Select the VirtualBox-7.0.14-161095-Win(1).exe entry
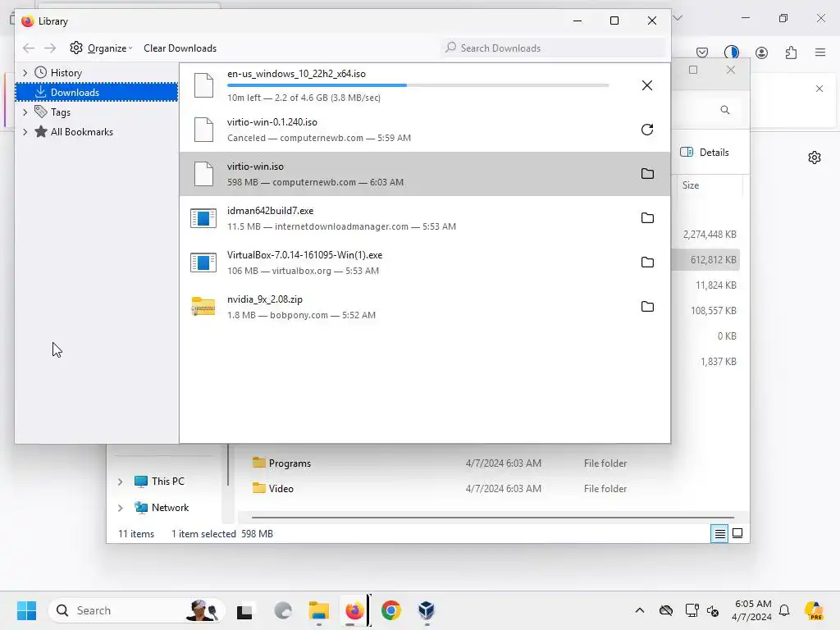Image resolution: width=840 pixels, height=630 pixels. [x=424, y=262]
